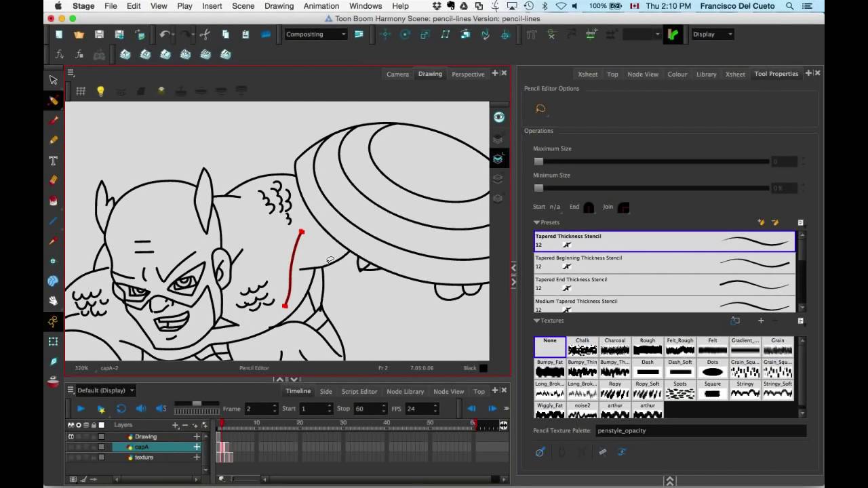This screenshot has width=868, height=488.
Task: Click the Previous Frame blue arrow
Action: pos(471,409)
